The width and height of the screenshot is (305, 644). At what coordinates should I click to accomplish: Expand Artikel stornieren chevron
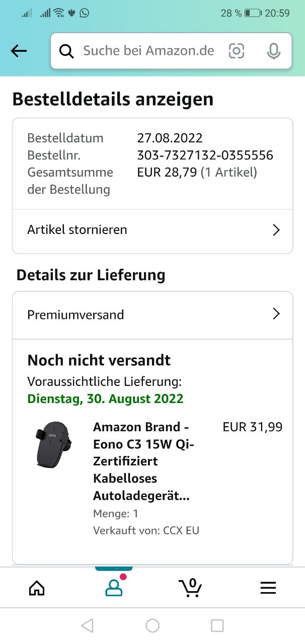tap(276, 230)
